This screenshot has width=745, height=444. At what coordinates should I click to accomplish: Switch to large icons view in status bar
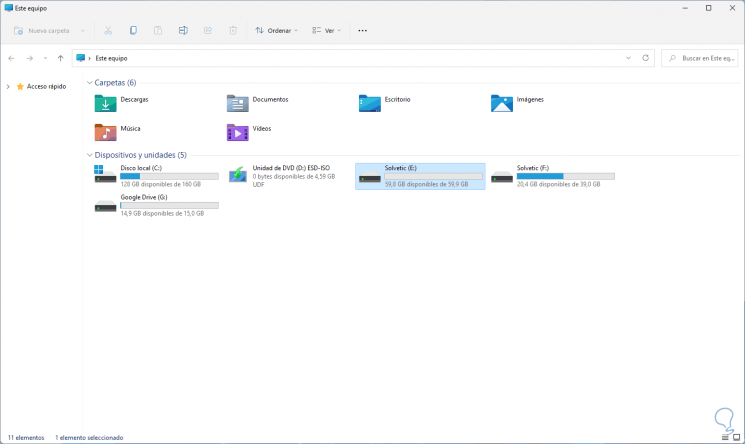(736, 437)
